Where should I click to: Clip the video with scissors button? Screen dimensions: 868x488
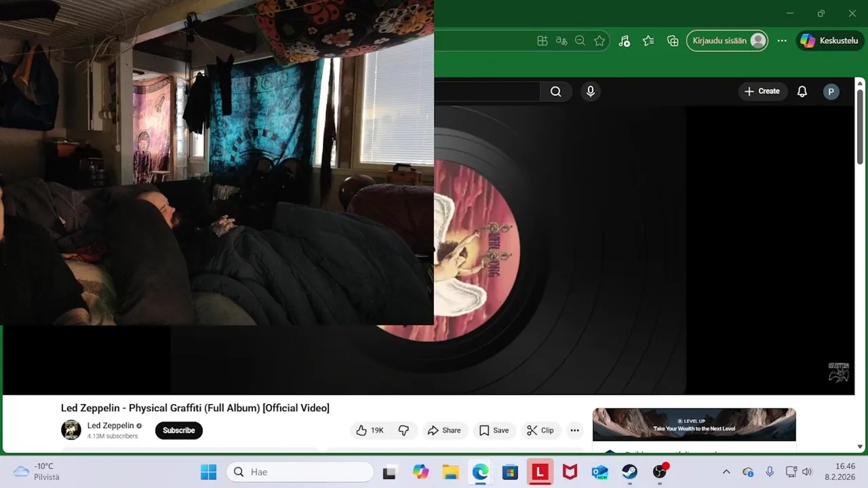pos(540,430)
